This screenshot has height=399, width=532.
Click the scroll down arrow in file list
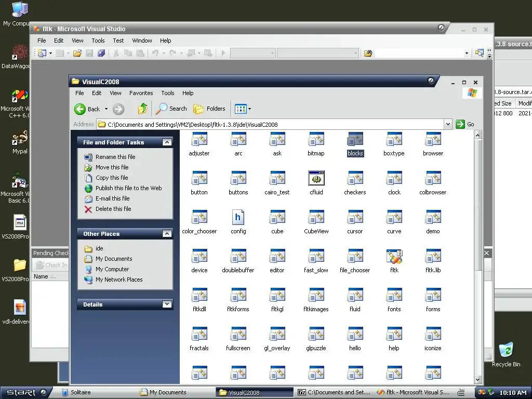[478, 380]
